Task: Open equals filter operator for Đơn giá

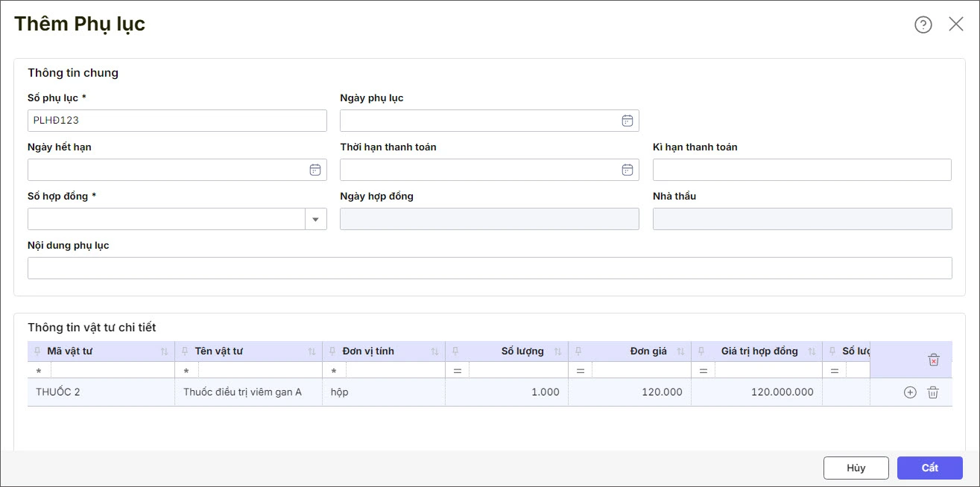Action: pos(580,371)
